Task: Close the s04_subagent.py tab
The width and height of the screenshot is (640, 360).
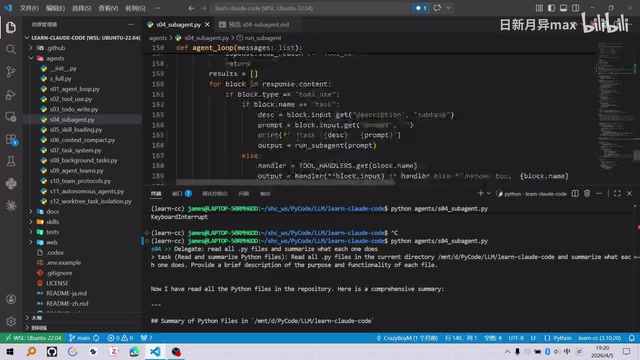Action: [x=207, y=24]
